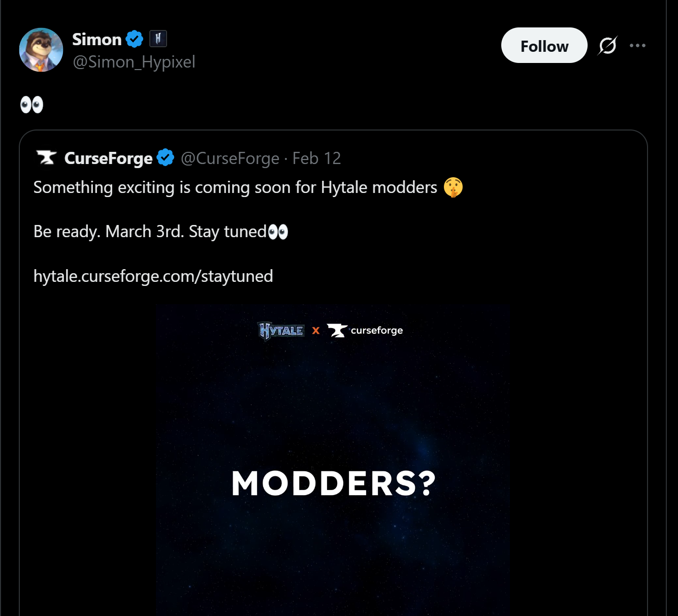Click the blue verified badge beside Simon
This screenshot has height=616, width=678.
[135, 39]
